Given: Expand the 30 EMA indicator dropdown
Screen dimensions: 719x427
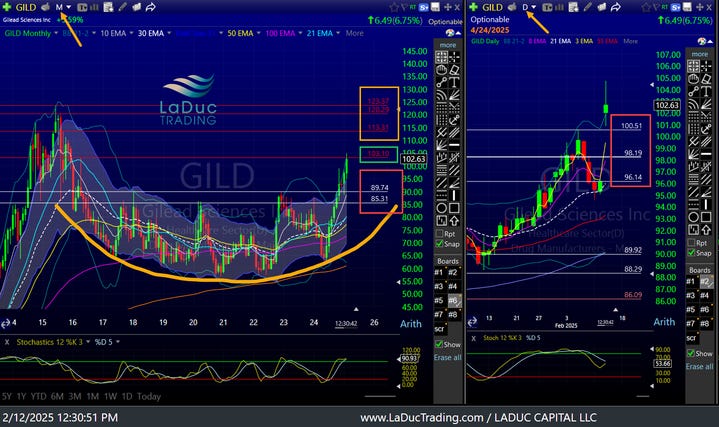Looking at the screenshot, I should coord(169,33).
